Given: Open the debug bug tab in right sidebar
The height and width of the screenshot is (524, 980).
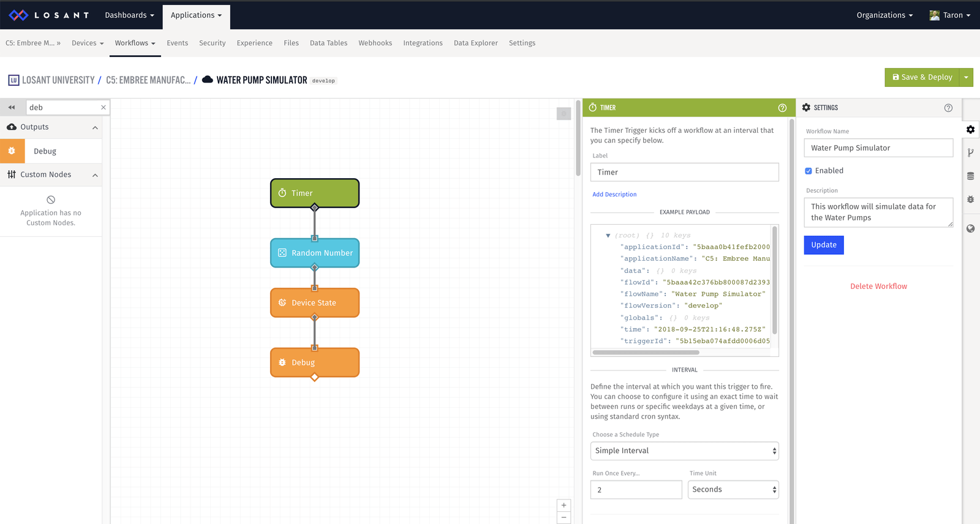Looking at the screenshot, I should point(971,200).
